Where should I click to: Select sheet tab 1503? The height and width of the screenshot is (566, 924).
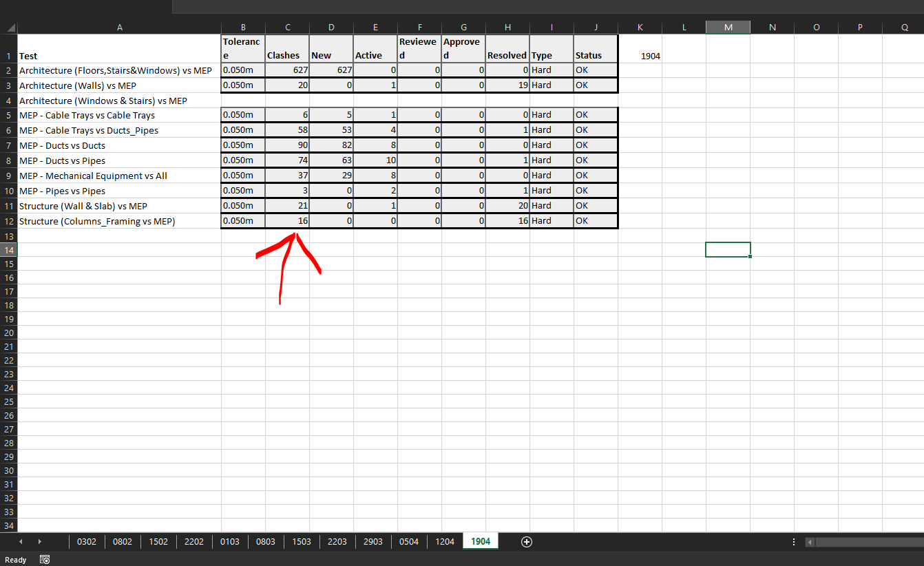(x=302, y=542)
